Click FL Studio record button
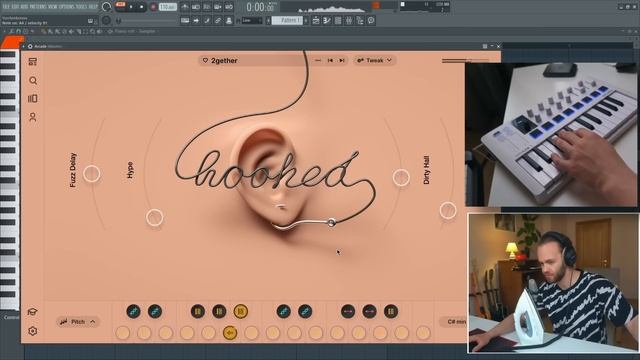Image resolution: width=640 pixels, height=360 pixels. point(153,7)
